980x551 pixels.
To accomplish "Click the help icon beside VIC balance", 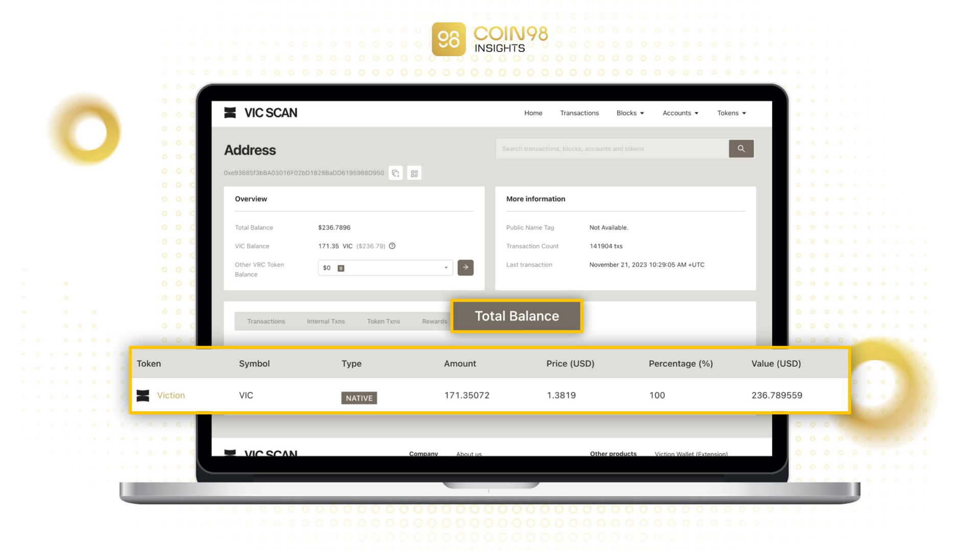I will tap(392, 246).
